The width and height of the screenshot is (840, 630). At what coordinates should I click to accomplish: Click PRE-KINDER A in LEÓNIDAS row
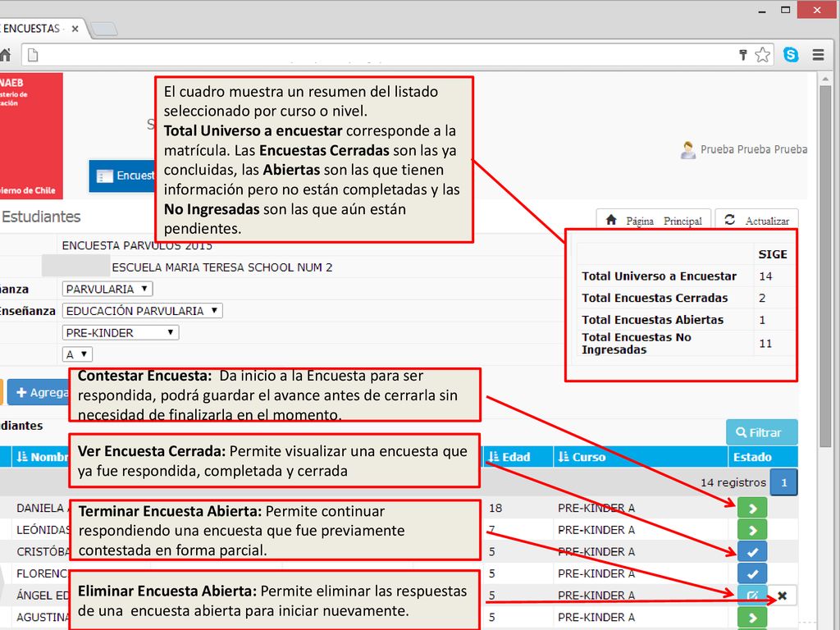point(596,530)
